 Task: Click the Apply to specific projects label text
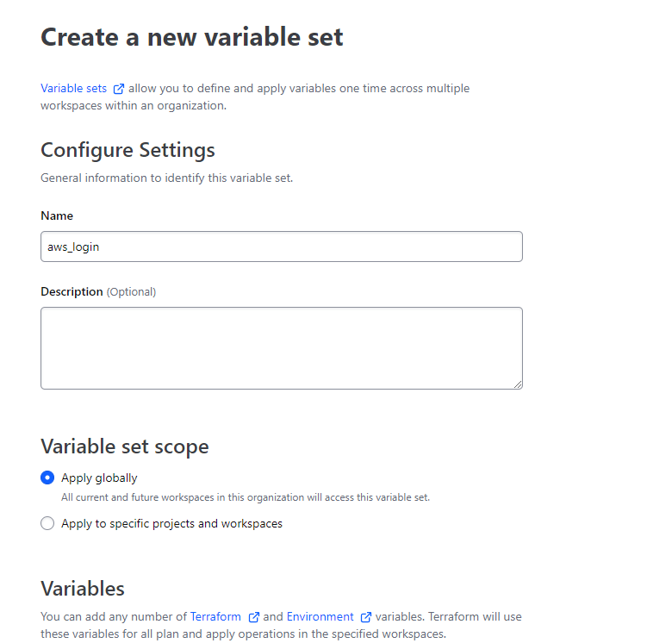171,524
